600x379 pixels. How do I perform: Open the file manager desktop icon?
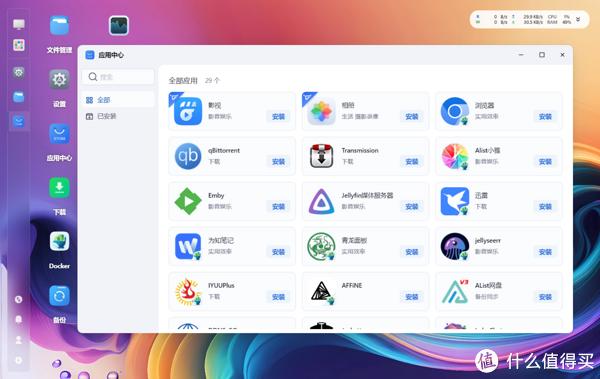[x=59, y=26]
